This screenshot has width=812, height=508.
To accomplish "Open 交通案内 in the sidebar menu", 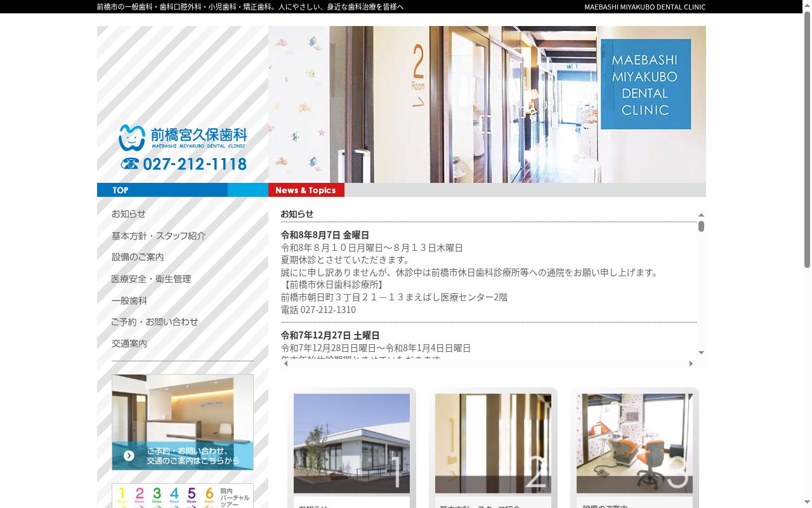I will pos(129,344).
